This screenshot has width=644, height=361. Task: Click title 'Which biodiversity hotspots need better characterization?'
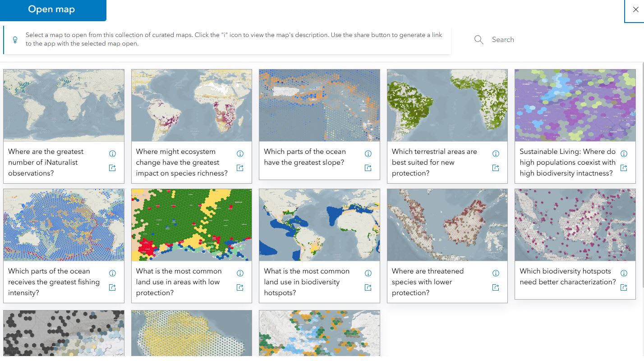pyautogui.click(x=568, y=277)
